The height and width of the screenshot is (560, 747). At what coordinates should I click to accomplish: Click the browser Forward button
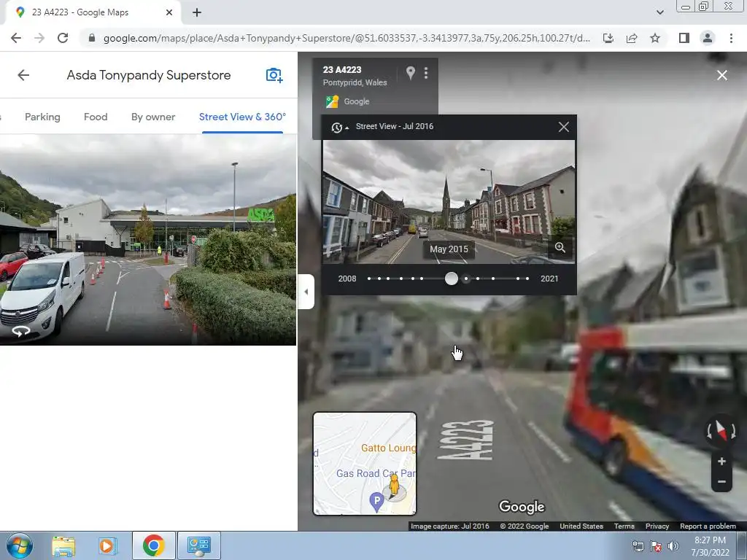39,38
